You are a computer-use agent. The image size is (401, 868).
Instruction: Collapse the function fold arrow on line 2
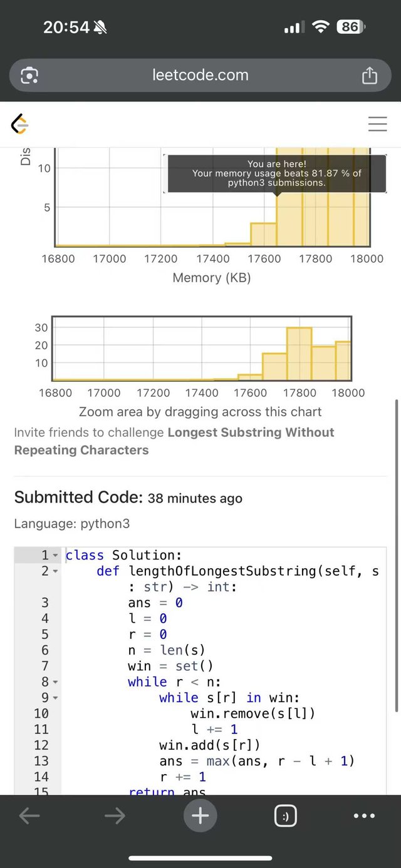(55, 571)
